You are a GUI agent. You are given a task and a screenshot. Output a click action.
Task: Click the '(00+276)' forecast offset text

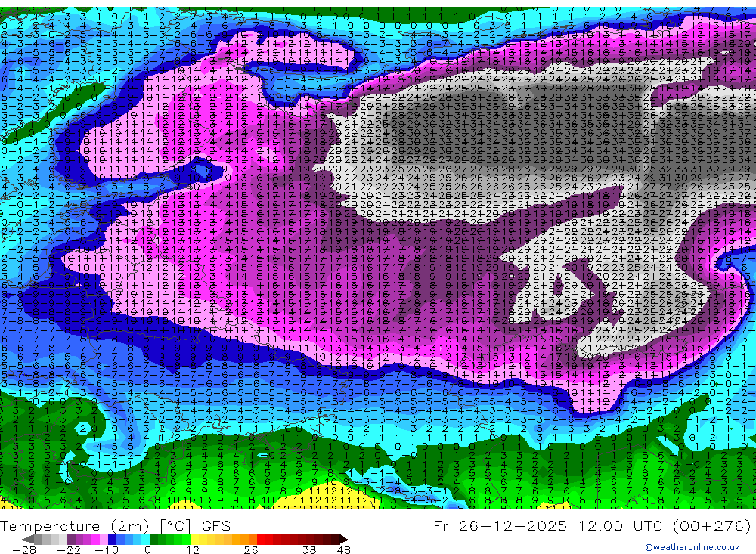coord(711,525)
